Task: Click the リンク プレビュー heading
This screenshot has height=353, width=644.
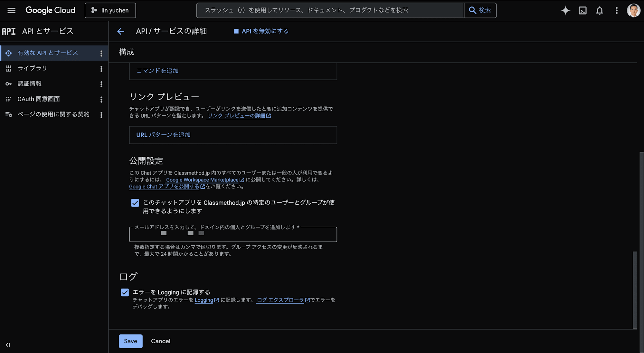Action: [164, 97]
